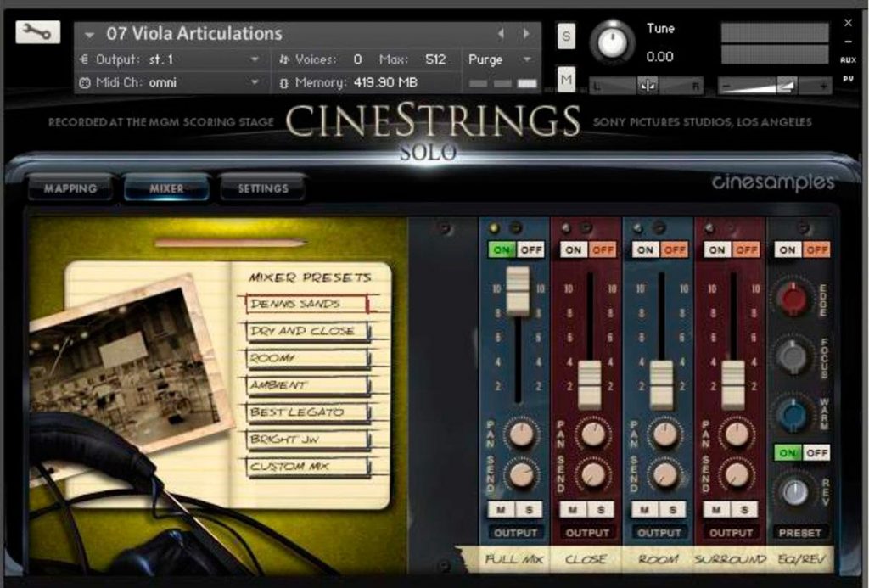Solo the Full Mix channel
Screen dimensions: 869x588
coord(529,509)
